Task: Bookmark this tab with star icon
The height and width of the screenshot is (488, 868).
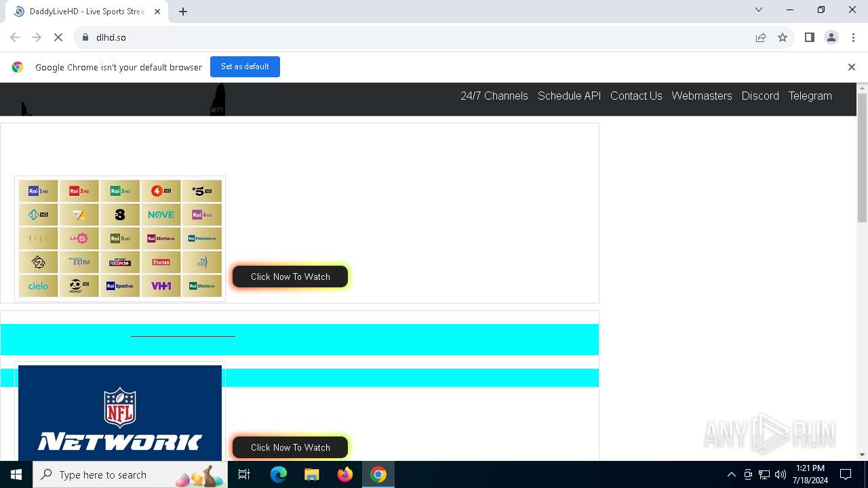Action: tap(783, 37)
